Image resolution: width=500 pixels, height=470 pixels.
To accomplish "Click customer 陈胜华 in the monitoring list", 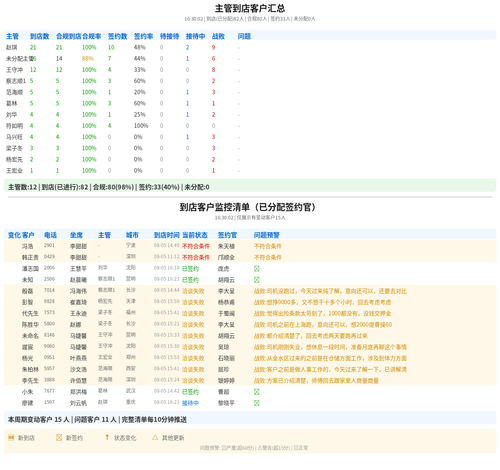I will 30,325.
